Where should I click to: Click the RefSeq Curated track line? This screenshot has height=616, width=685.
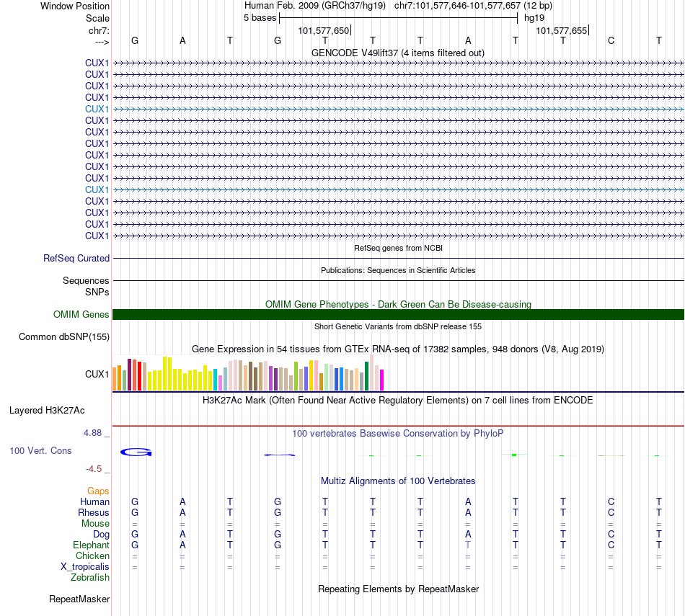[x=398, y=259]
